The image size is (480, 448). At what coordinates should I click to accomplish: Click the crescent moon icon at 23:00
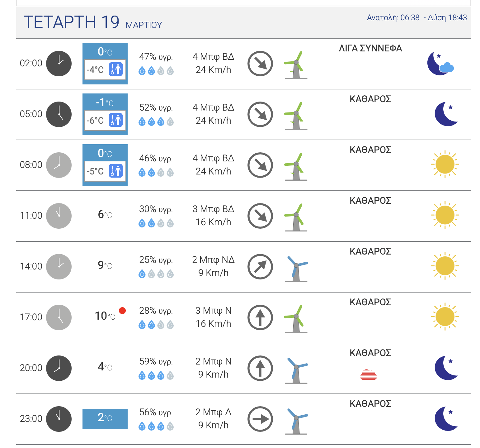(x=446, y=418)
